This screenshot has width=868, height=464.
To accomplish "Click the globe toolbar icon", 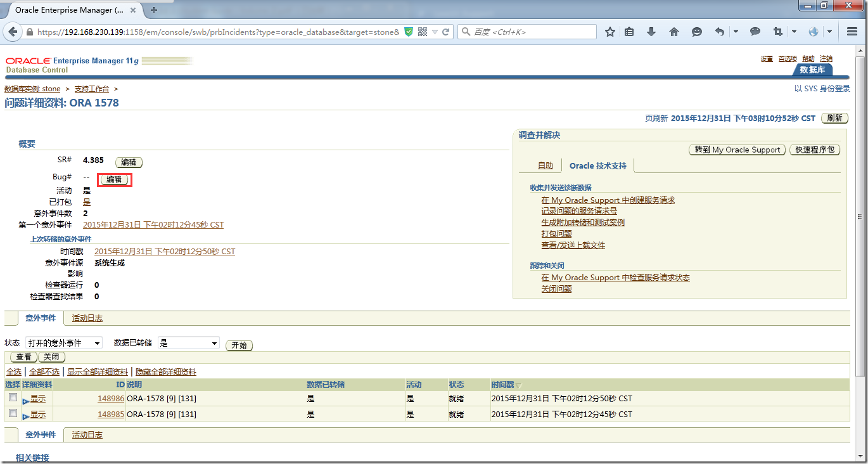I will (814, 32).
